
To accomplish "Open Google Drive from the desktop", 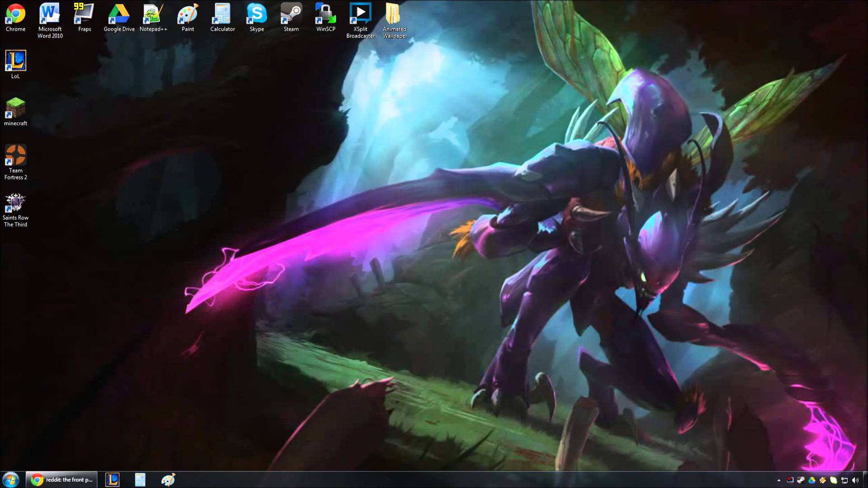I will [119, 14].
